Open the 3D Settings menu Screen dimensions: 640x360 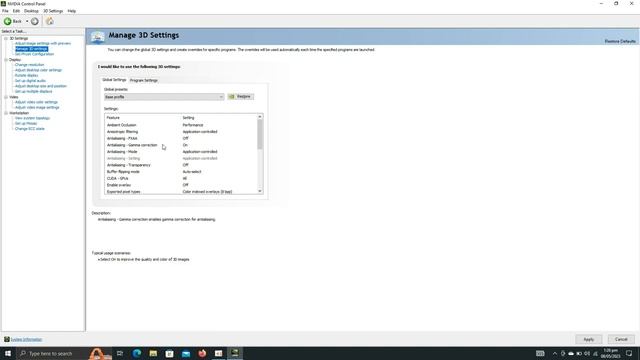(53, 11)
